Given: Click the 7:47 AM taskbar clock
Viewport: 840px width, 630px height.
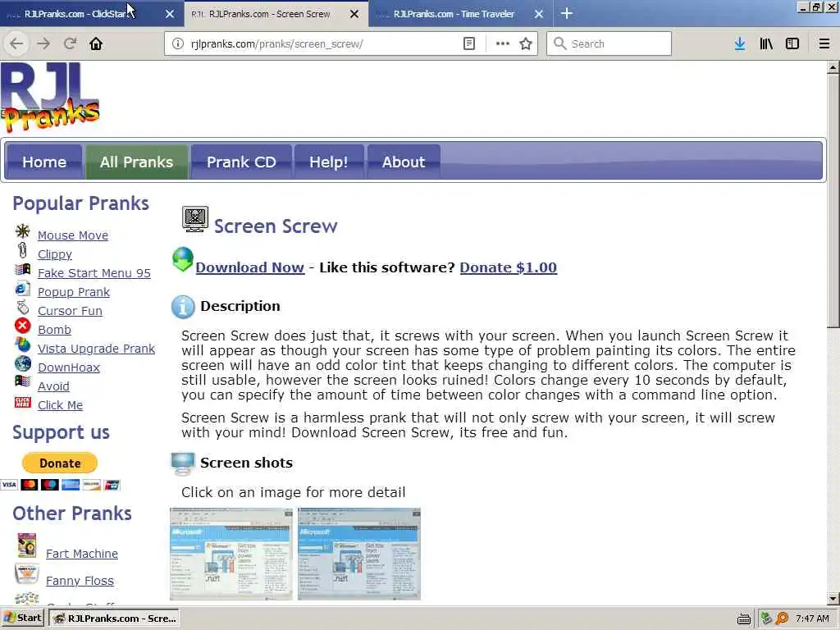Looking at the screenshot, I should 812,619.
